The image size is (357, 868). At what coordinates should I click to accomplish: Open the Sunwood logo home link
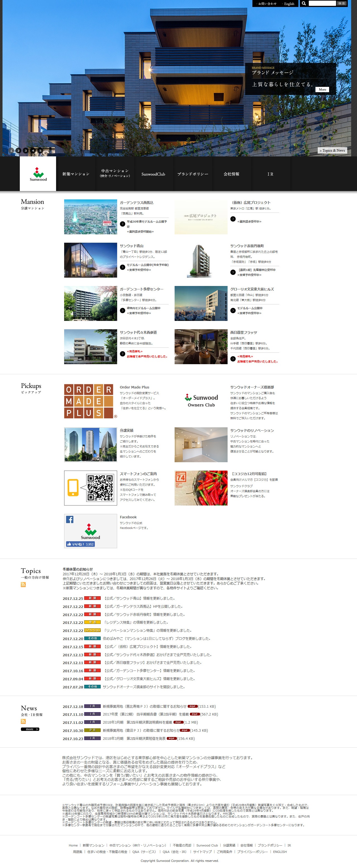pos(38,174)
